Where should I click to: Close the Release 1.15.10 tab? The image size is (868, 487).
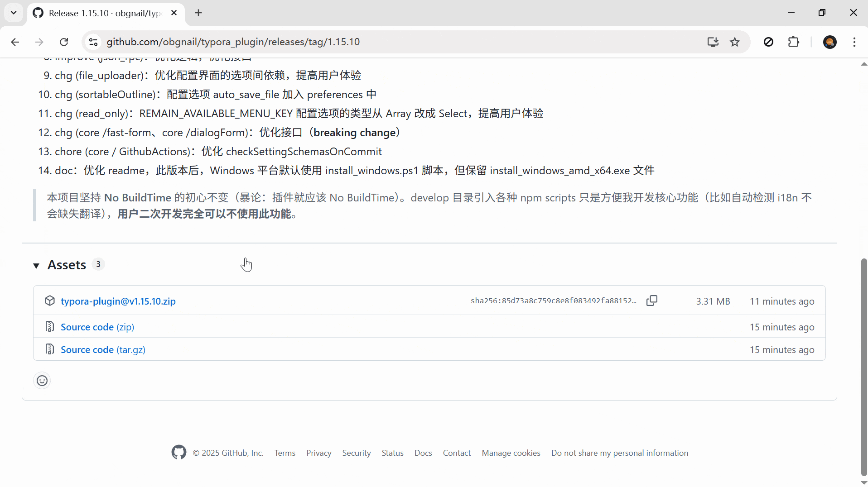pyautogui.click(x=174, y=13)
